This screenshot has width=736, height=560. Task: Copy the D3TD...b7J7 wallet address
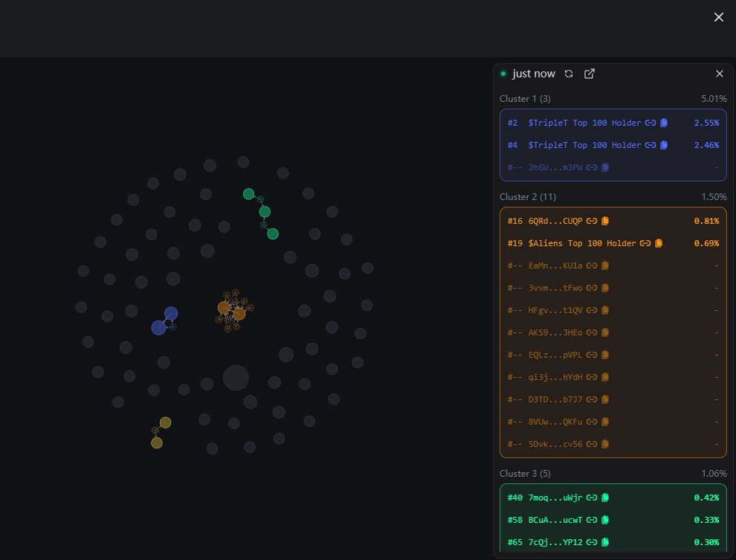coord(604,399)
